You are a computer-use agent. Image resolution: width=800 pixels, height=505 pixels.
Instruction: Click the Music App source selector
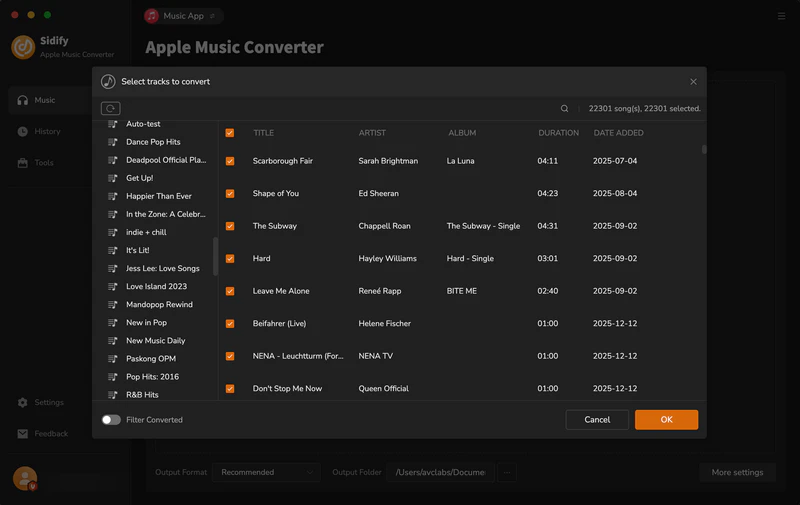click(x=183, y=16)
